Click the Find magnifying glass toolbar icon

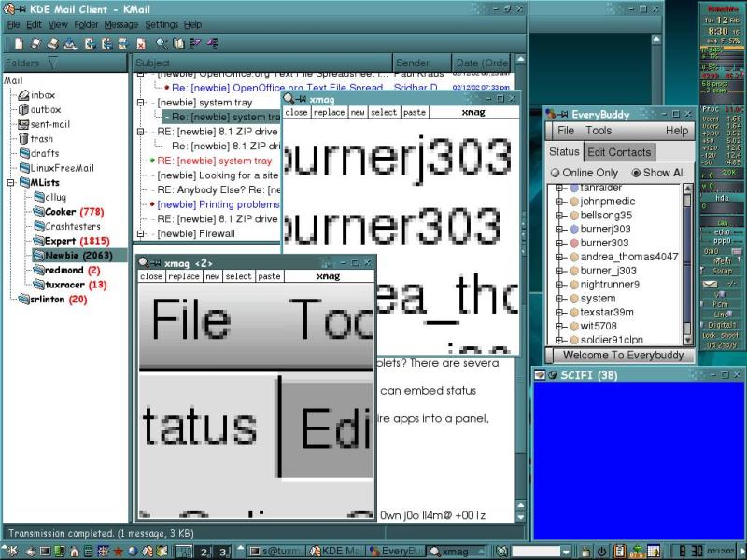(x=162, y=44)
